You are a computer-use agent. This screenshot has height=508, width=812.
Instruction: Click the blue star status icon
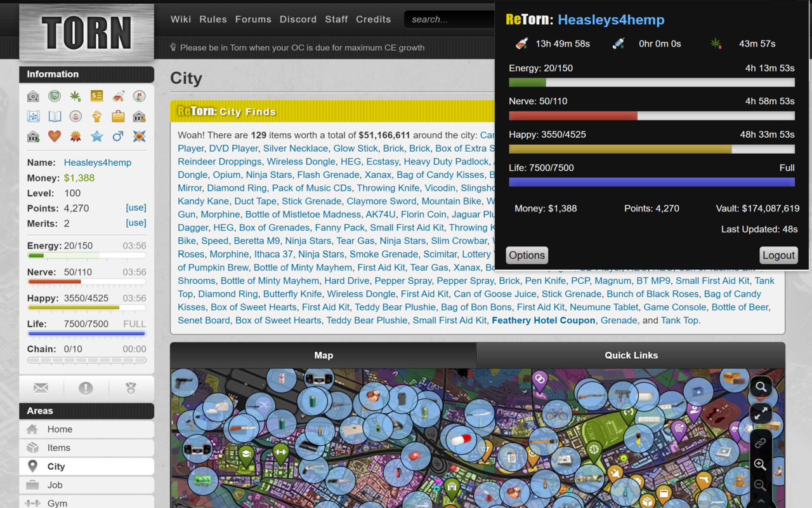pyautogui.click(x=96, y=137)
